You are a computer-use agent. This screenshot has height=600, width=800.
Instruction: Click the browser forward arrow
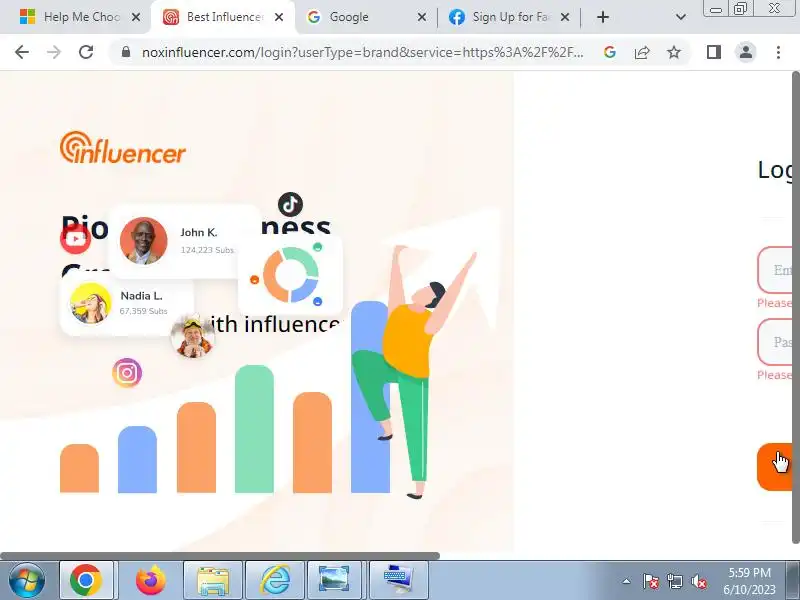(54, 52)
